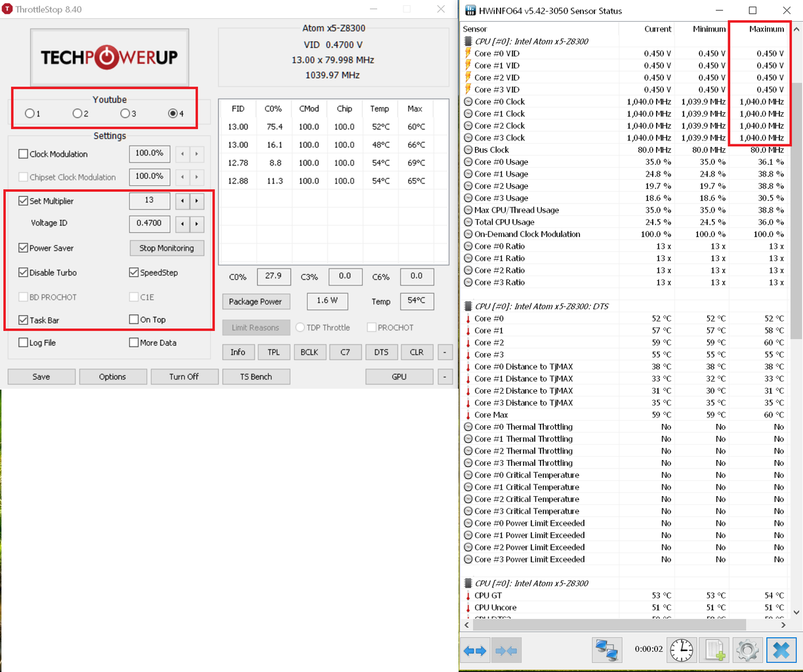Enable the Clock Modulation checkbox

coord(24,154)
